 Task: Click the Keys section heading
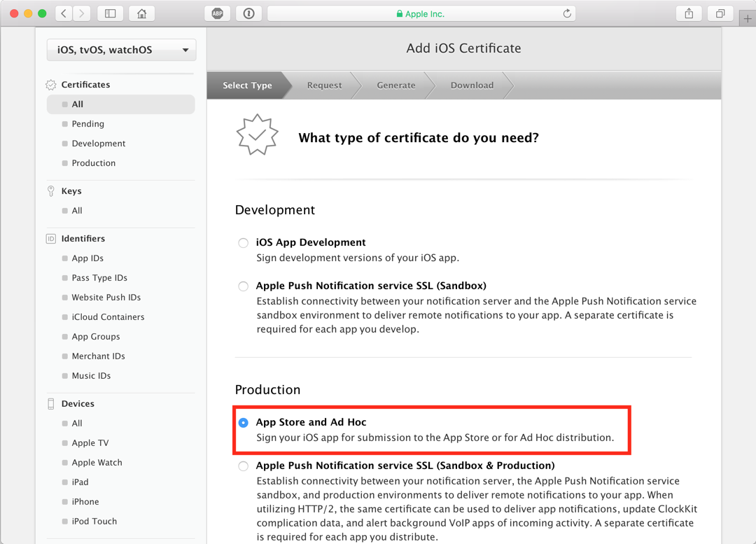[x=71, y=191]
